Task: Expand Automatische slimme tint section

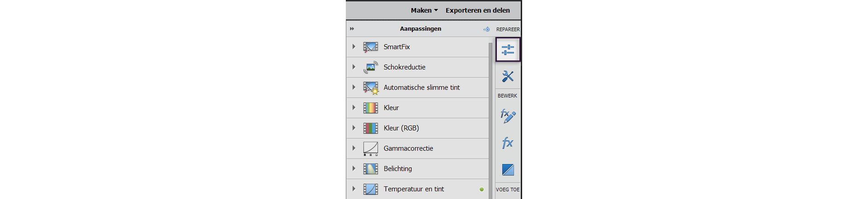Action: point(354,87)
